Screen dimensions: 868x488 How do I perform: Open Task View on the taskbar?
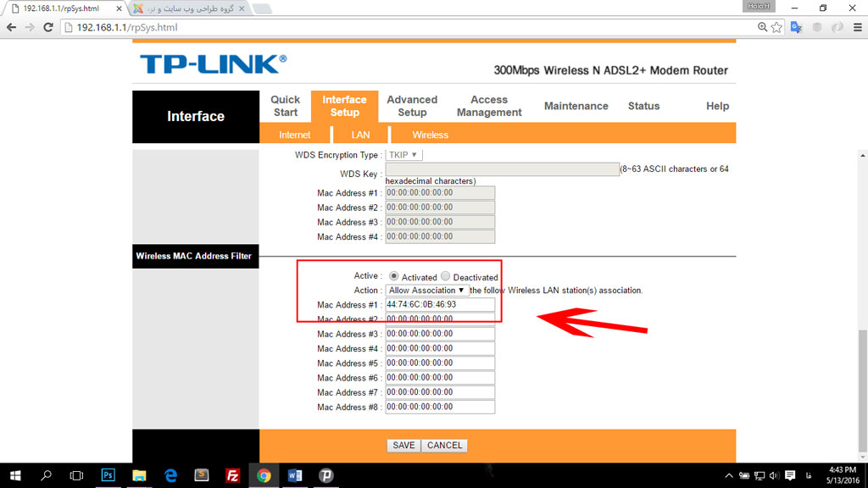coord(76,475)
